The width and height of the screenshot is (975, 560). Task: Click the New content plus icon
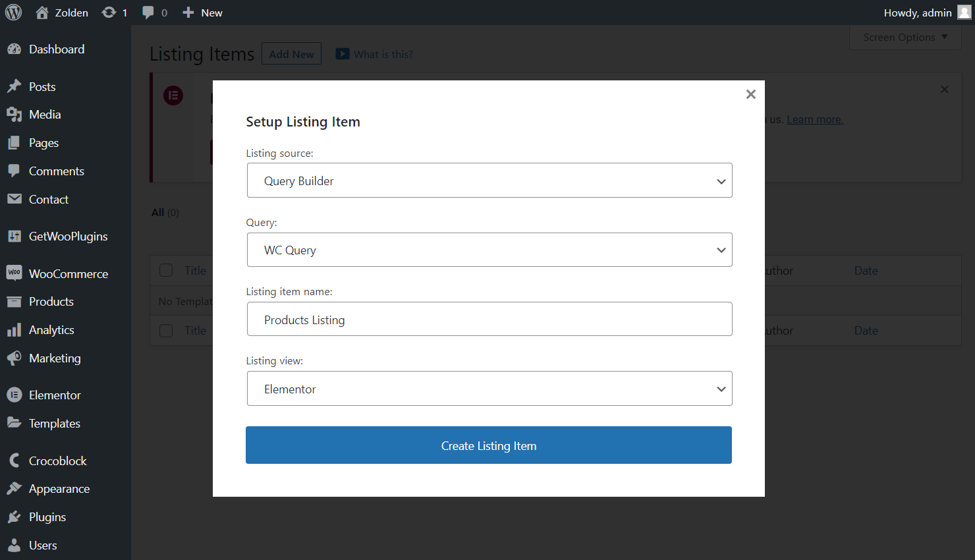(x=188, y=13)
